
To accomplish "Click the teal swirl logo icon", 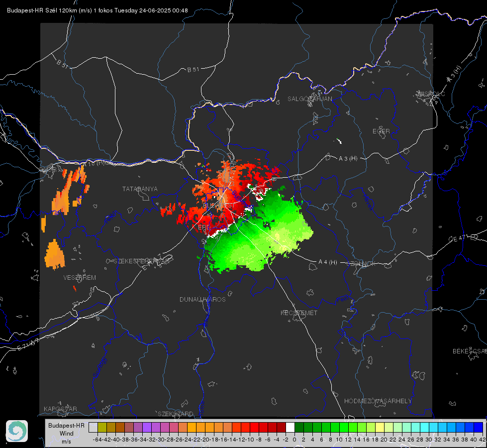I will coord(17,431).
